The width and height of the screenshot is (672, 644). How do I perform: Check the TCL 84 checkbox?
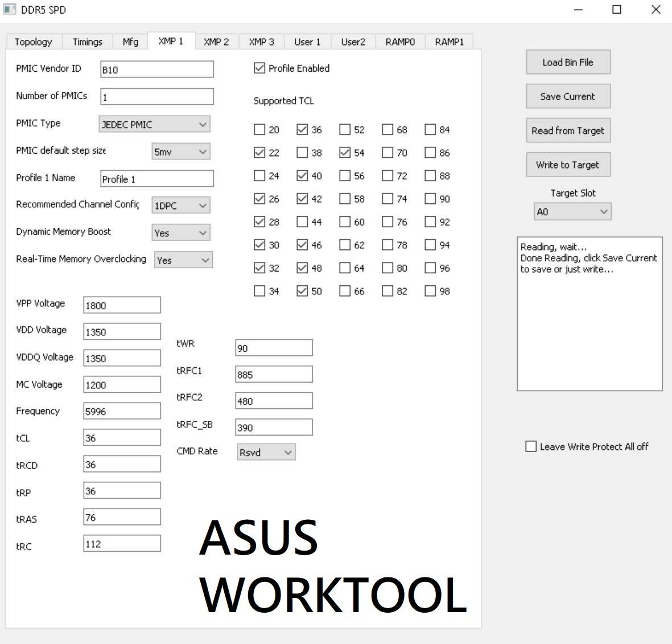(430, 129)
